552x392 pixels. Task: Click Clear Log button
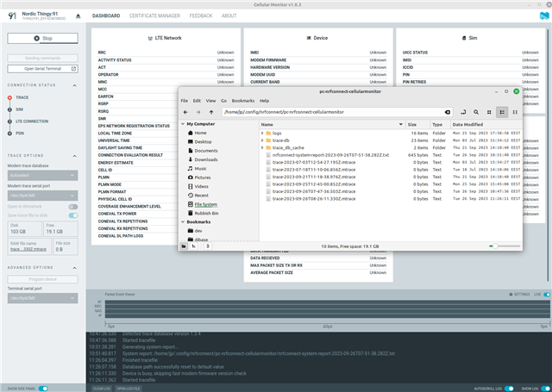click(x=102, y=389)
